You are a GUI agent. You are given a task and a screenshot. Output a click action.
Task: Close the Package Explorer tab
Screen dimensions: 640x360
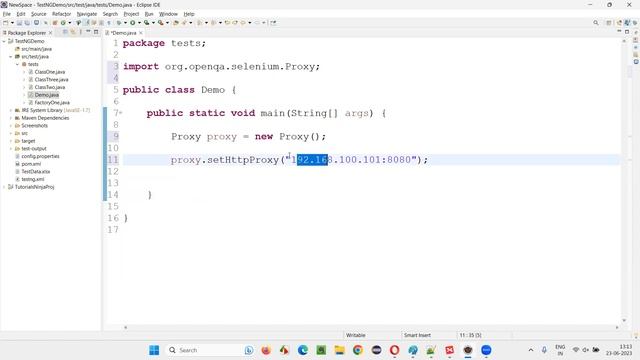(x=51, y=33)
